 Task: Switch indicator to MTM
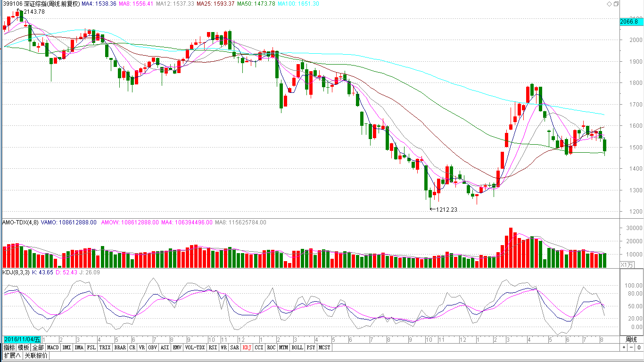tap(283, 347)
